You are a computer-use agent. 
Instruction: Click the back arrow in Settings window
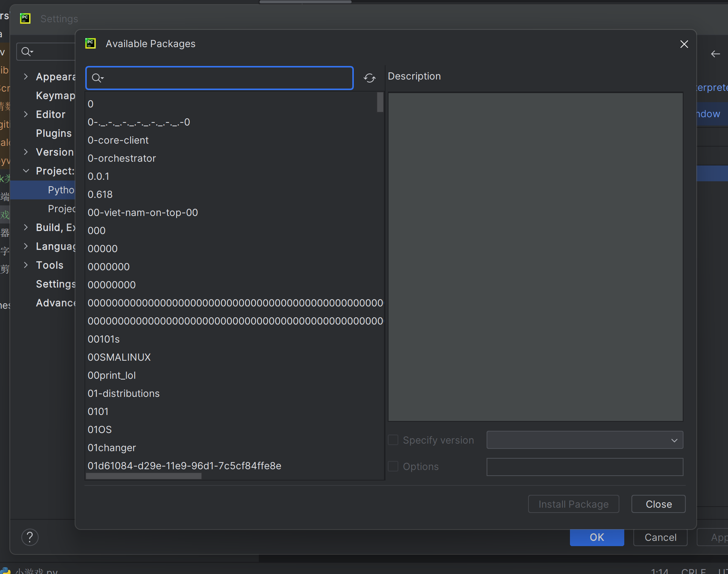coord(715,54)
